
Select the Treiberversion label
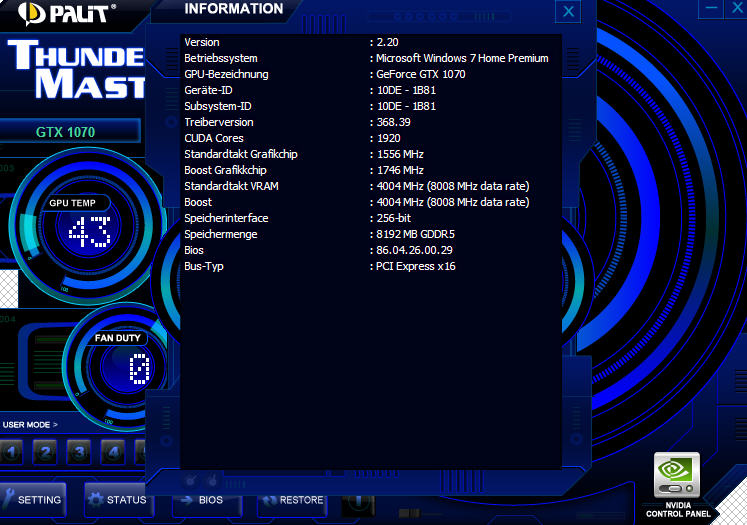click(x=219, y=122)
